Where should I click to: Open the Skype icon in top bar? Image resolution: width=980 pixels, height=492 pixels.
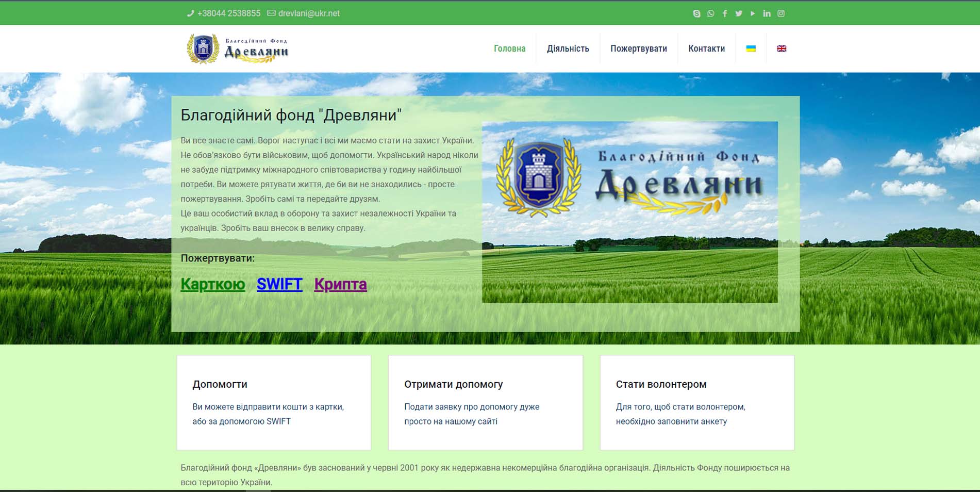(696, 13)
